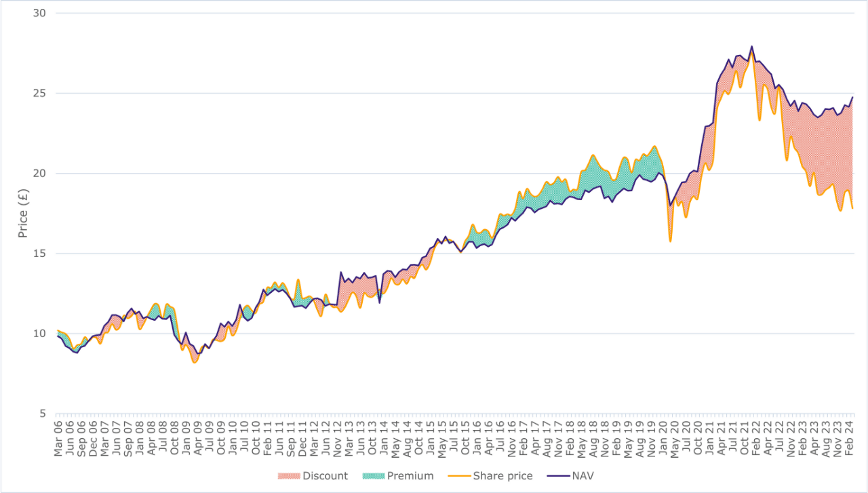Click the Premium legend label

(x=410, y=476)
